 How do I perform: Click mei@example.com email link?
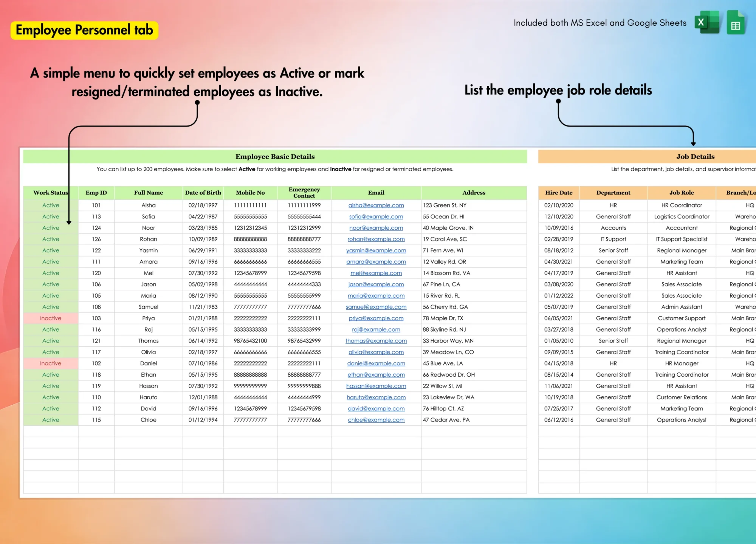click(376, 273)
